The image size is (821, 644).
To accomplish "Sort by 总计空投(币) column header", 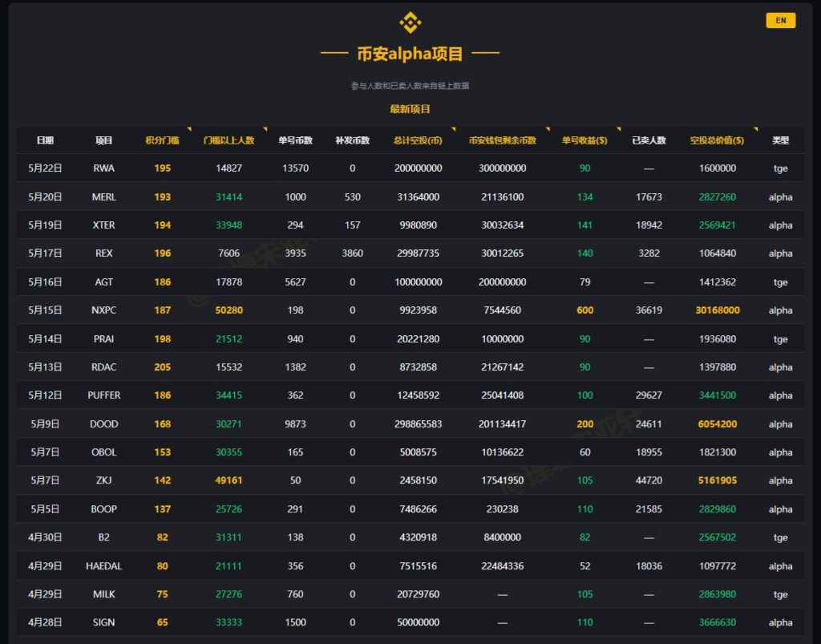I will pos(418,140).
